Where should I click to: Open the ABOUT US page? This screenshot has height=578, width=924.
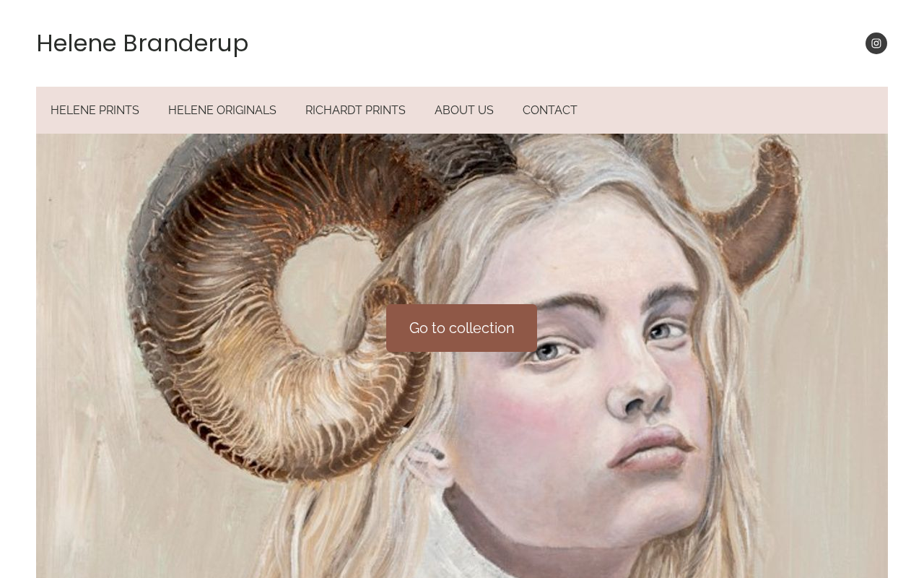point(464,110)
